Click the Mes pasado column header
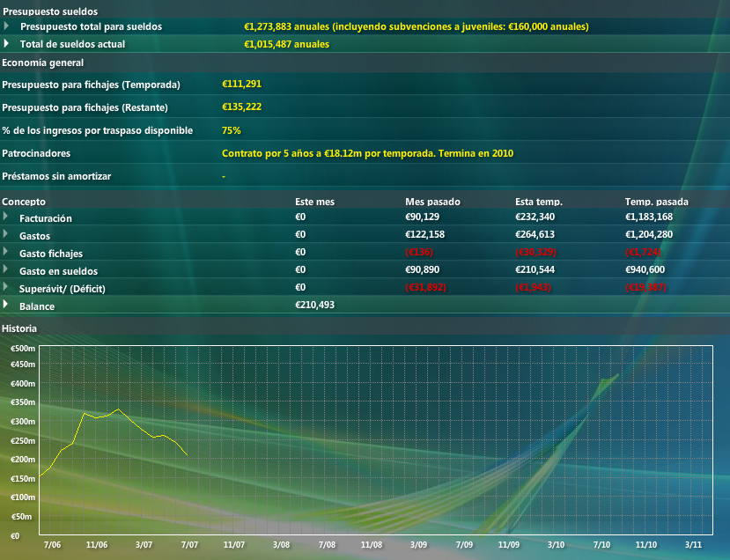The width and height of the screenshot is (730, 560). point(432,202)
